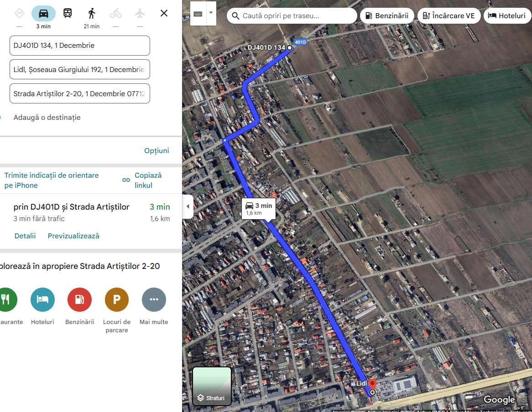532x412 pixels.
Task: Filter map by Benzinării chip
Action: point(387,15)
